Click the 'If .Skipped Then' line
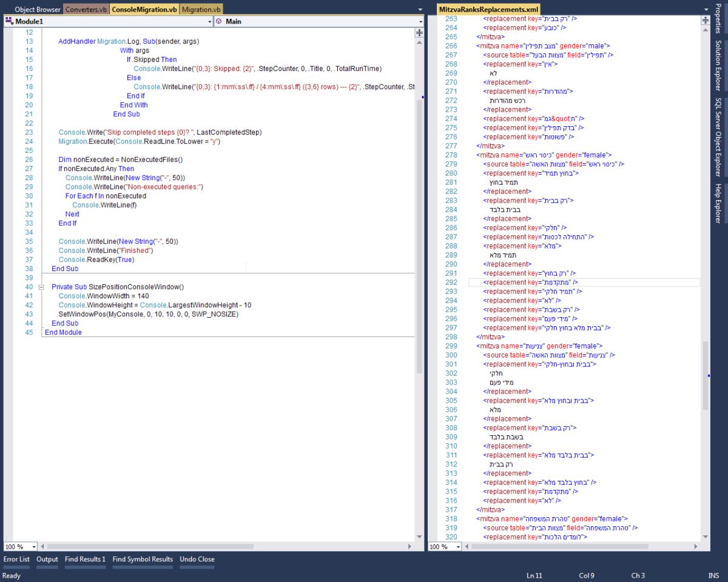This screenshot has height=582, width=728. (x=152, y=59)
